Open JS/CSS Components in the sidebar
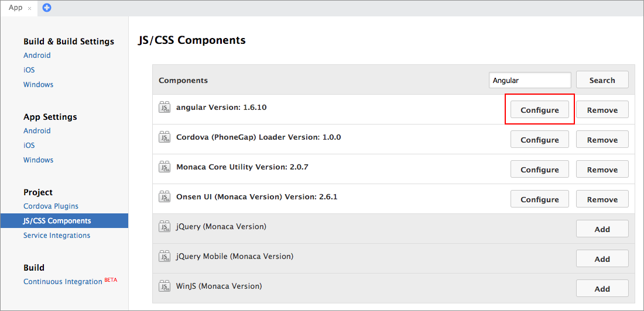Image resolution: width=644 pixels, height=311 pixels. click(57, 221)
